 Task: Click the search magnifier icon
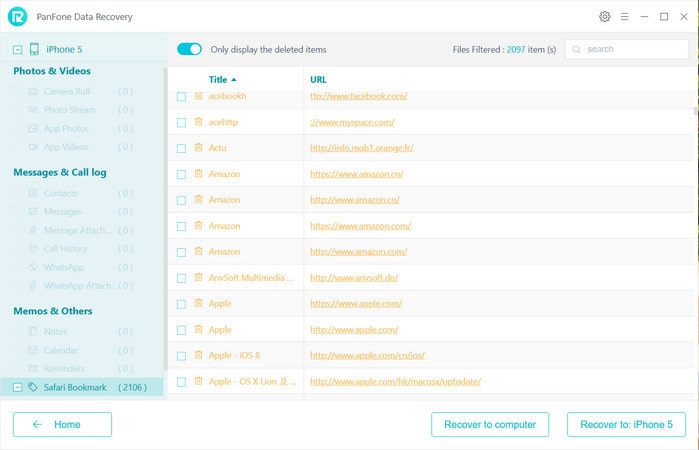[576, 49]
